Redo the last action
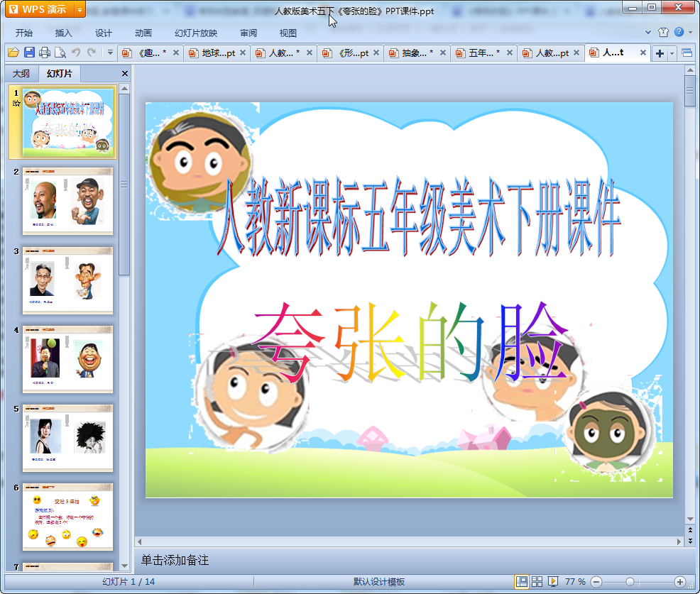 tap(92, 53)
